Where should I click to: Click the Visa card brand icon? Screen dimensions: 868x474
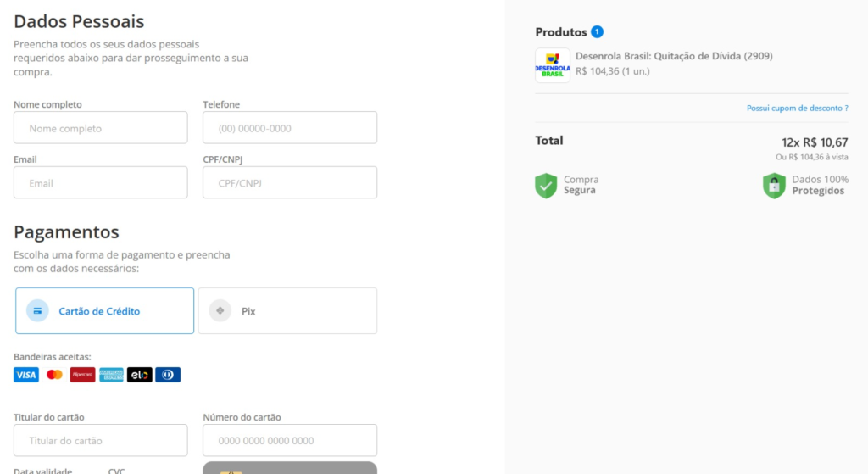(x=26, y=375)
